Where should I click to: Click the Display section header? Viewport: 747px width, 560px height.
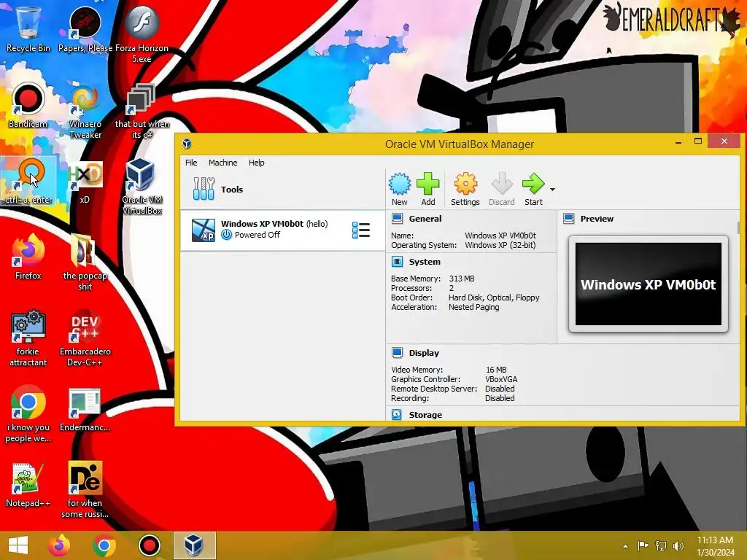click(x=424, y=353)
